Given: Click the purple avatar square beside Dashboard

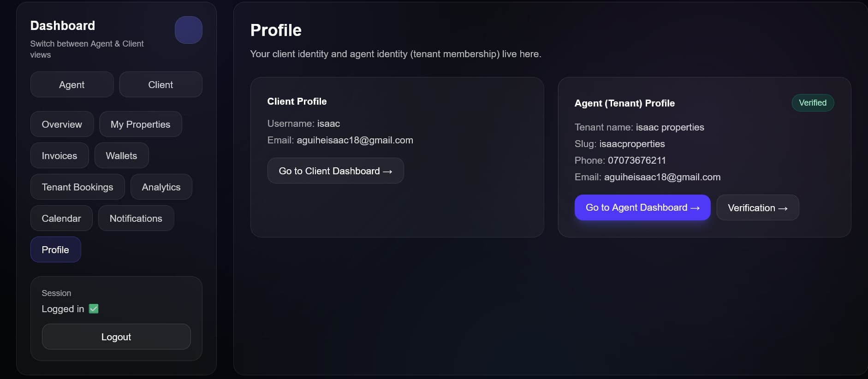Looking at the screenshot, I should (188, 30).
